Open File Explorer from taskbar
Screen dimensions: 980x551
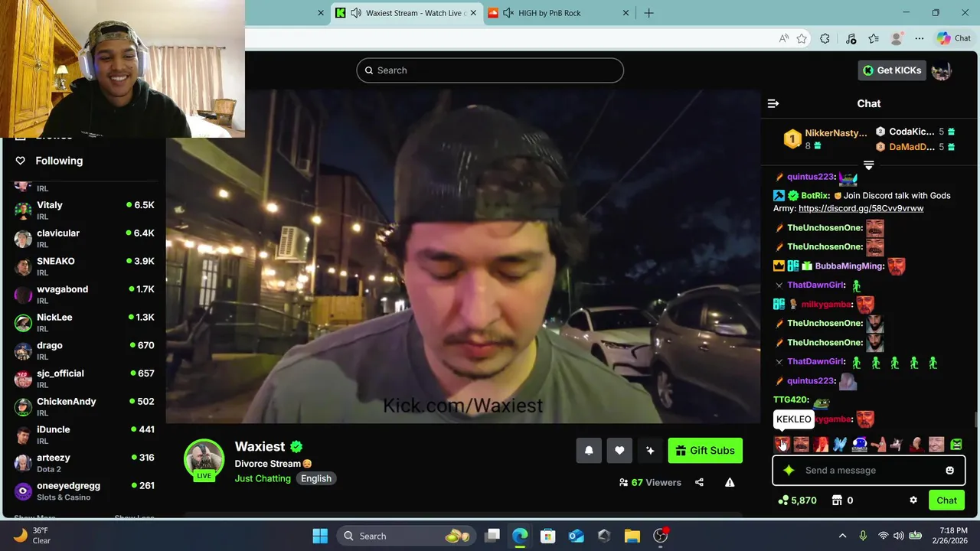[x=632, y=536]
